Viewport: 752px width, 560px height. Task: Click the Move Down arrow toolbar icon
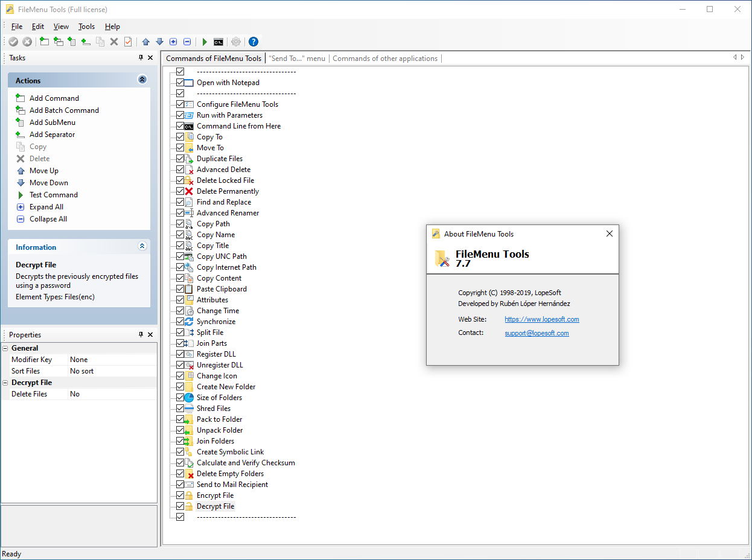coord(159,42)
